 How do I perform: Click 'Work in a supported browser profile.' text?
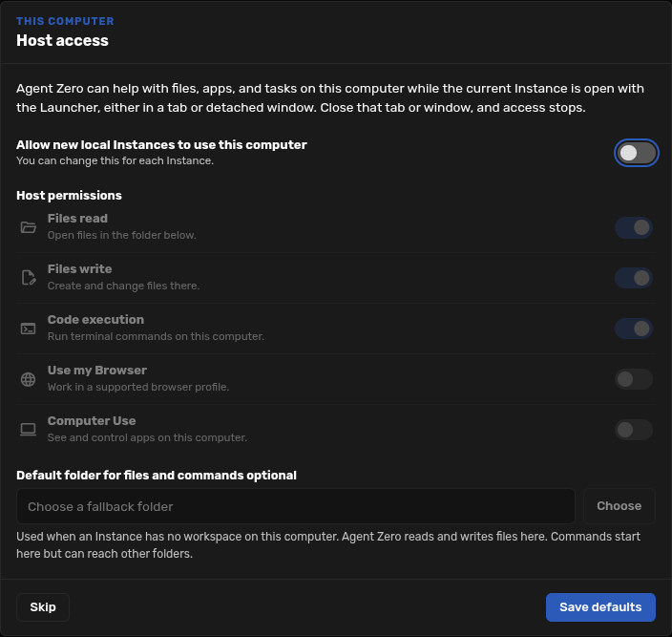[x=138, y=387]
